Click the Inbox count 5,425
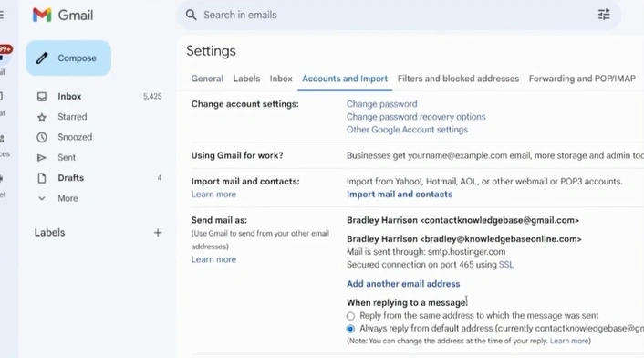 tap(152, 97)
